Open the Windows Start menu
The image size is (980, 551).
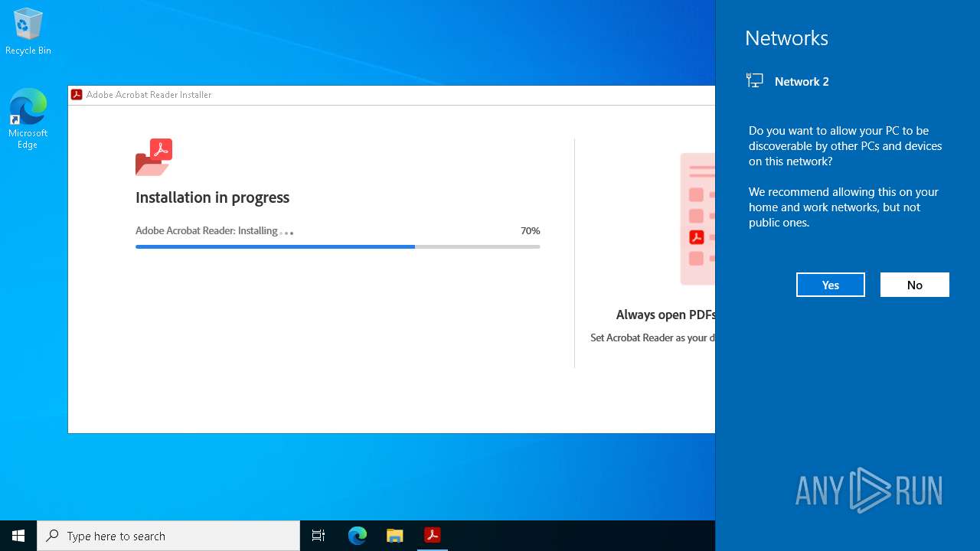18,536
